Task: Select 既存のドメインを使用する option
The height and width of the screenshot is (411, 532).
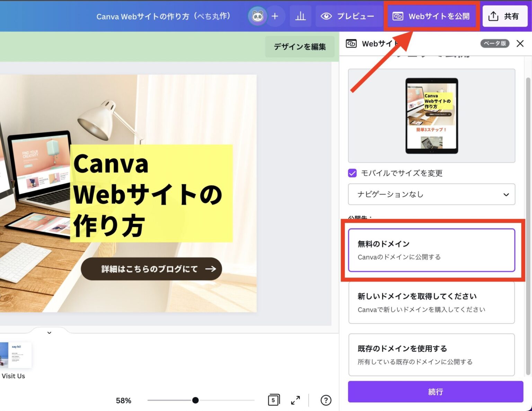Action: (x=432, y=355)
